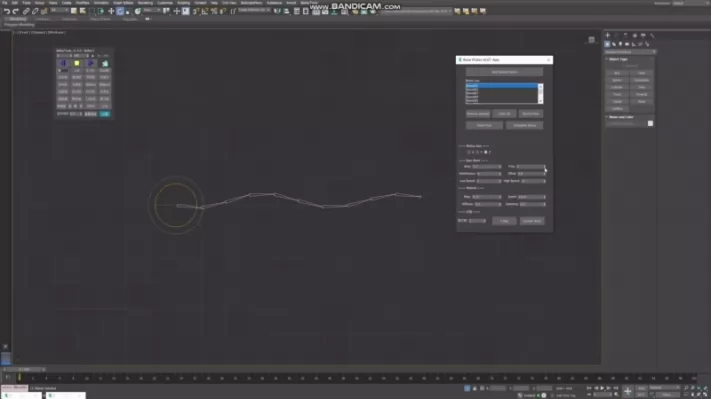The image size is (711, 399).
Task: Click the ViewCube home icon in viewport
Action: (x=591, y=40)
